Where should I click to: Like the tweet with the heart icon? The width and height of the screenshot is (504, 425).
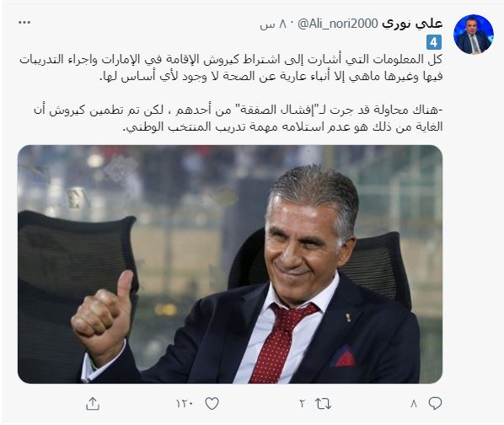coord(212,403)
